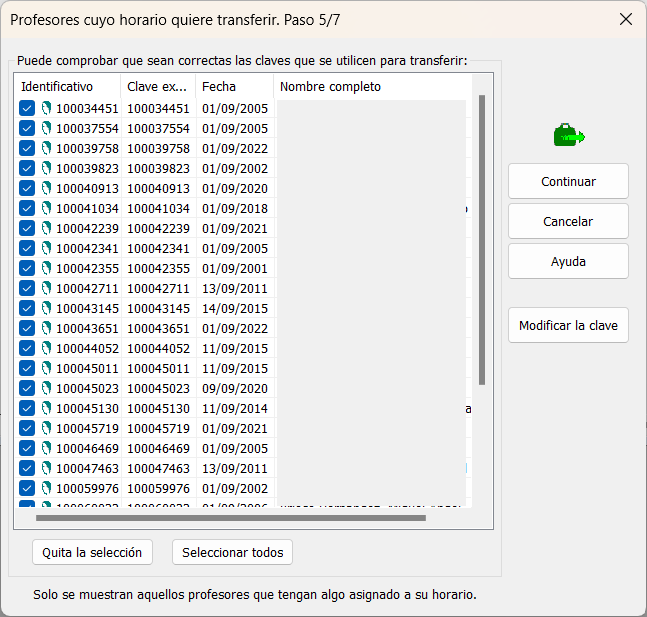Select date cell 09/09/2020
The width and height of the screenshot is (647, 617).
[235, 388]
